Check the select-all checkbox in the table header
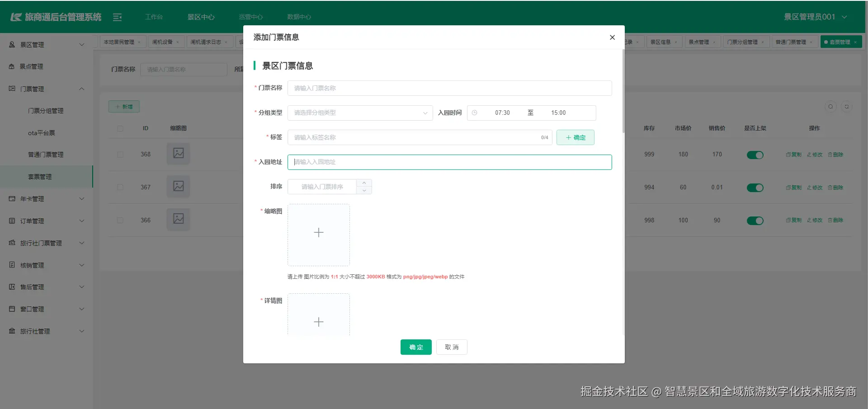868x409 pixels. (x=120, y=128)
